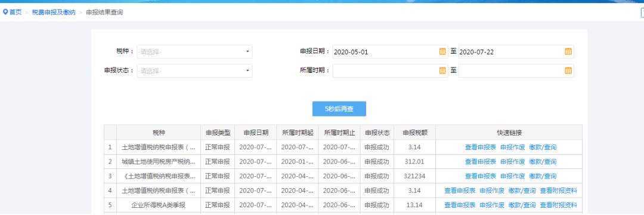Open 税费申报及缴纳 breadcrumb link
The image size is (644, 215).
tap(54, 13)
